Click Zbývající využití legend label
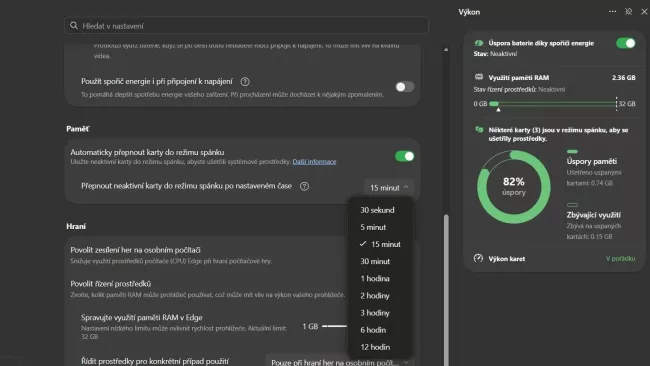Image resolution: width=650 pixels, height=366 pixels. [594, 215]
